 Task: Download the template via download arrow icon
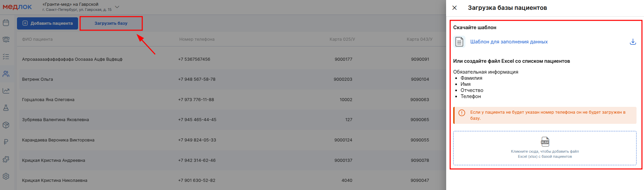633,42
